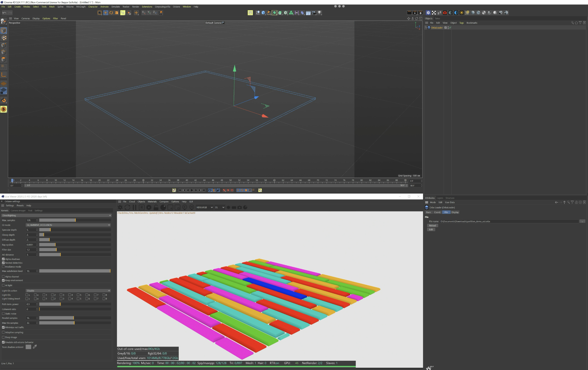Open the MoGraph menu
Screen dimensions: 588x370
pyautogui.click(x=81, y=7)
